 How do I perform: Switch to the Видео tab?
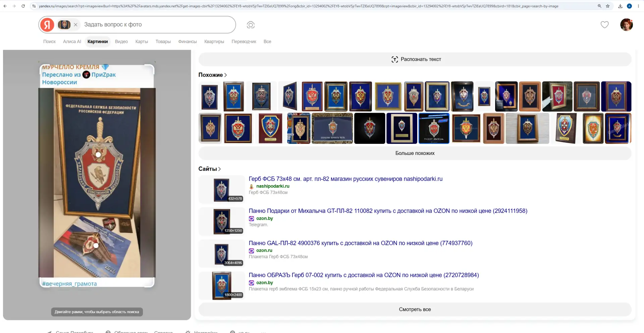(x=121, y=42)
